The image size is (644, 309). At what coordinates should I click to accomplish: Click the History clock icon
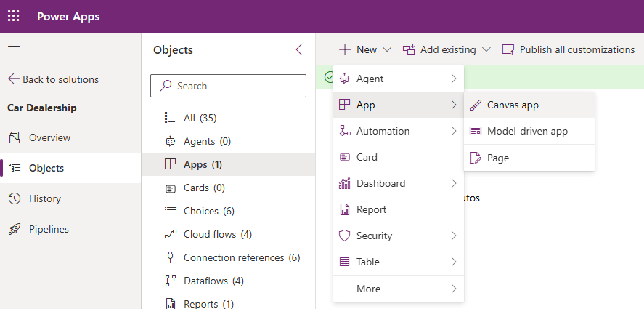click(14, 198)
